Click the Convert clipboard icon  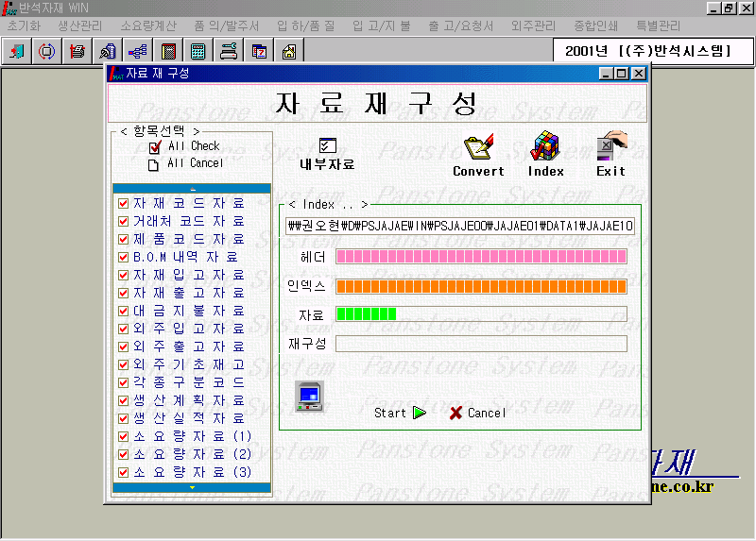[x=478, y=148]
